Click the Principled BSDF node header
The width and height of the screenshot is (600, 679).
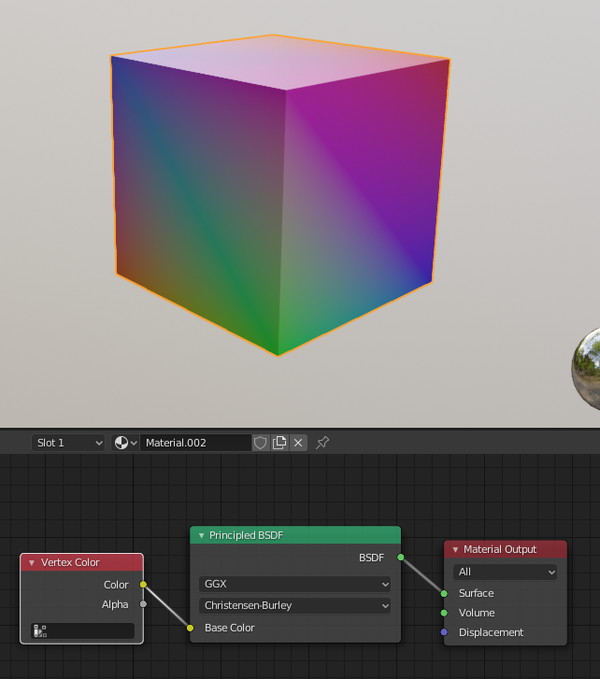point(295,535)
